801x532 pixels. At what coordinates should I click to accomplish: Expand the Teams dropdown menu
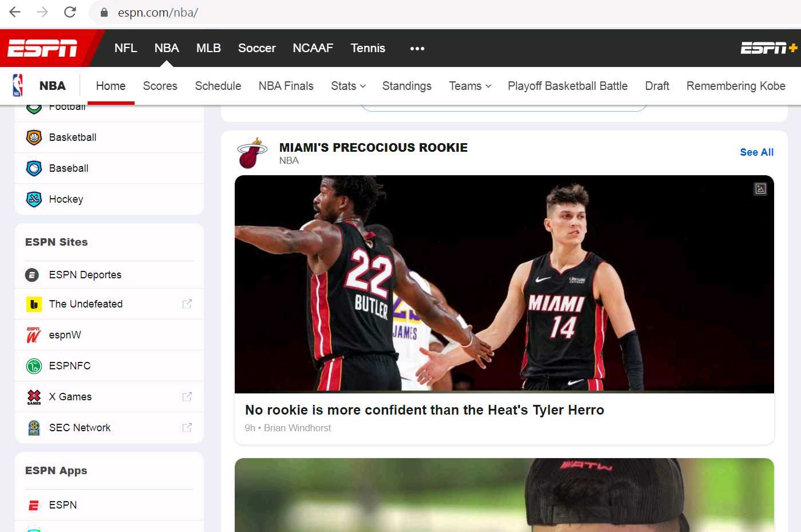[x=470, y=86]
